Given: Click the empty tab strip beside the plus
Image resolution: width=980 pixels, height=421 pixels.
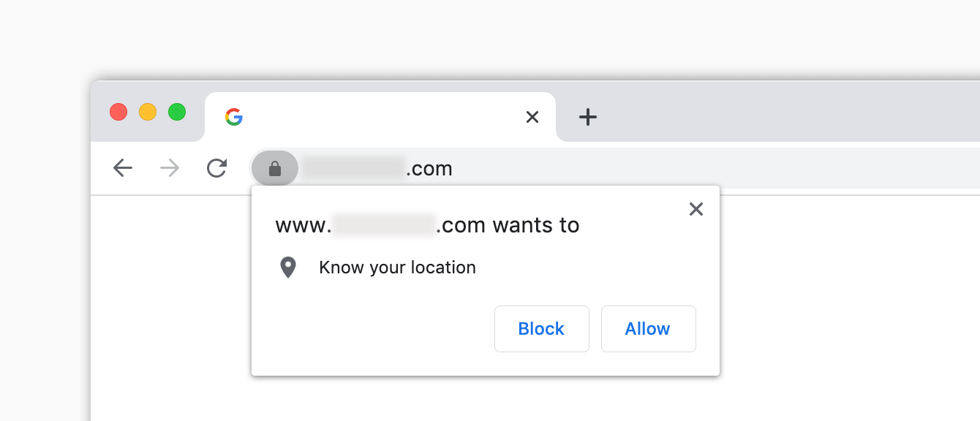Looking at the screenshot, I should [x=790, y=117].
